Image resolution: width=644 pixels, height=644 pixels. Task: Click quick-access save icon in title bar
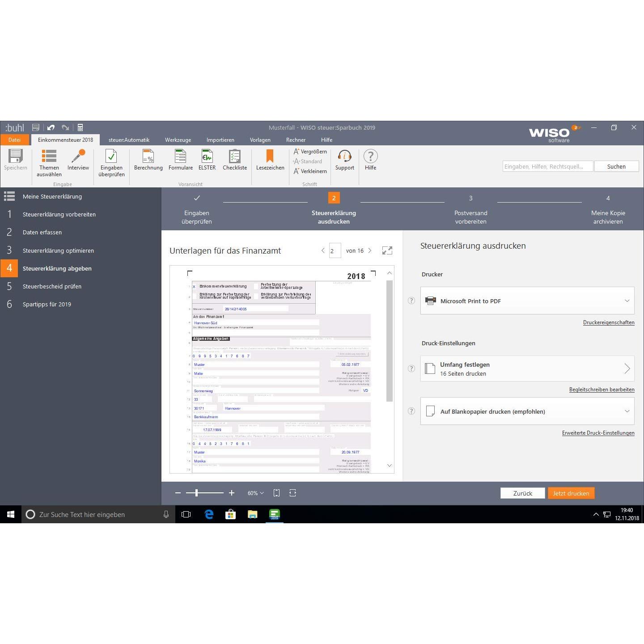click(36, 128)
